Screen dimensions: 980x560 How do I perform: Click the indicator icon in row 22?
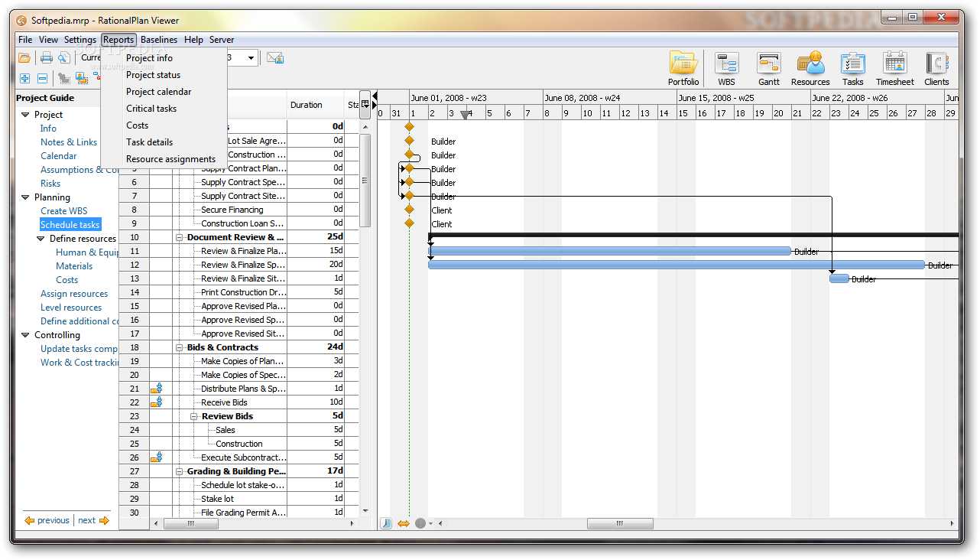[157, 402]
